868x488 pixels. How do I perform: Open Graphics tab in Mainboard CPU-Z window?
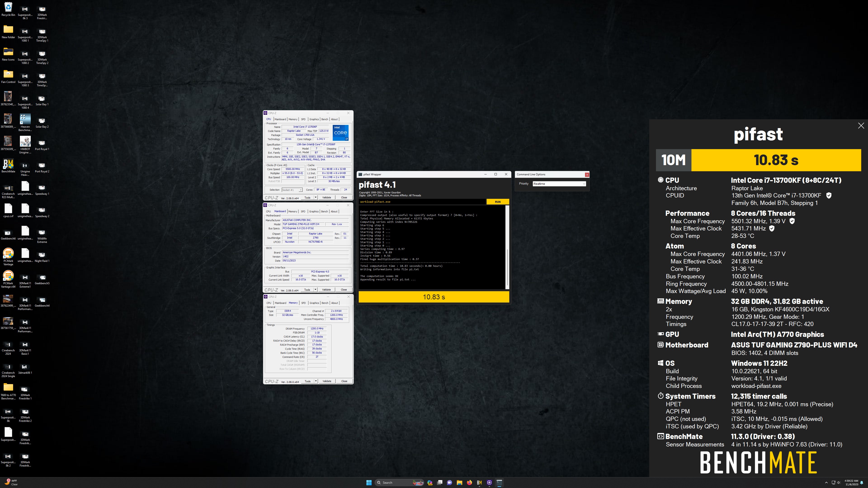click(x=314, y=211)
